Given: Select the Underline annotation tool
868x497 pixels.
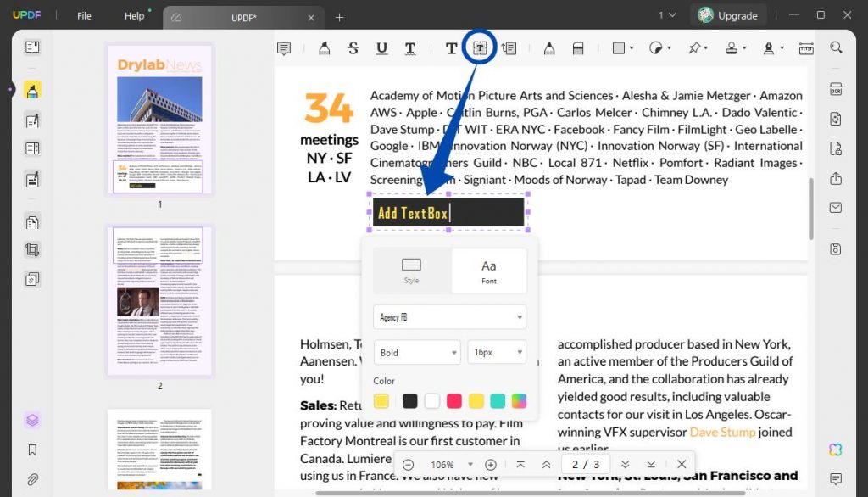Looking at the screenshot, I should [381, 47].
